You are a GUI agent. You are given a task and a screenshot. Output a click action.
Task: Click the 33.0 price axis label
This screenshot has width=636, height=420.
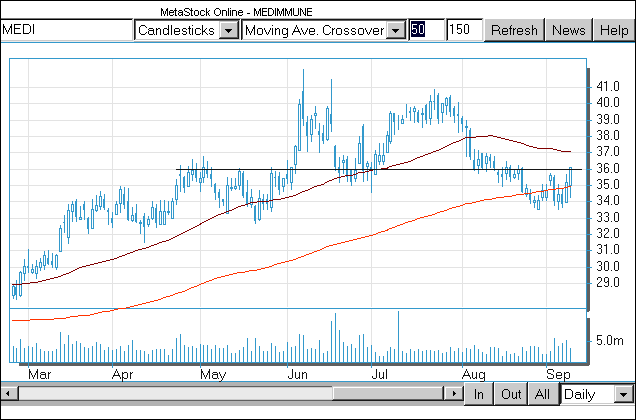(608, 218)
